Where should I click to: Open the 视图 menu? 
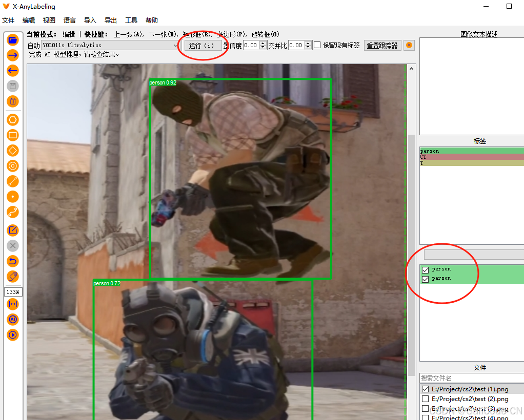pyautogui.click(x=49, y=20)
